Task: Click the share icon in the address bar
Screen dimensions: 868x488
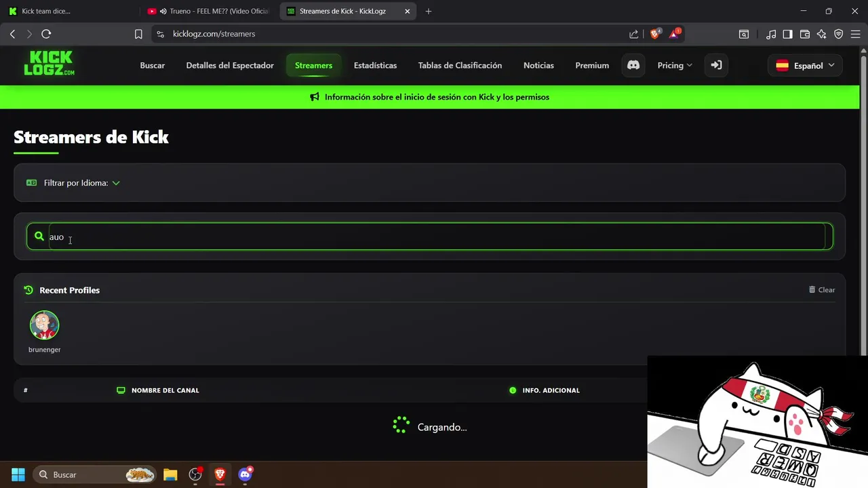Action: [x=633, y=34]
